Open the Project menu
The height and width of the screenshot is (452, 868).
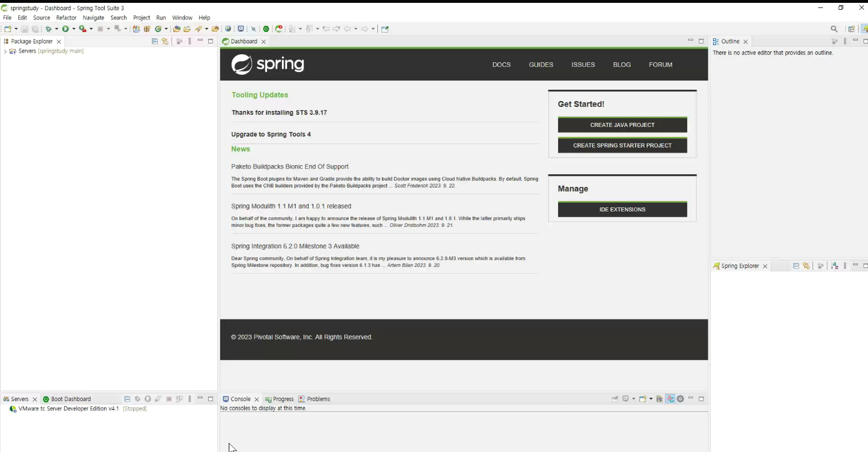(141, 18)
